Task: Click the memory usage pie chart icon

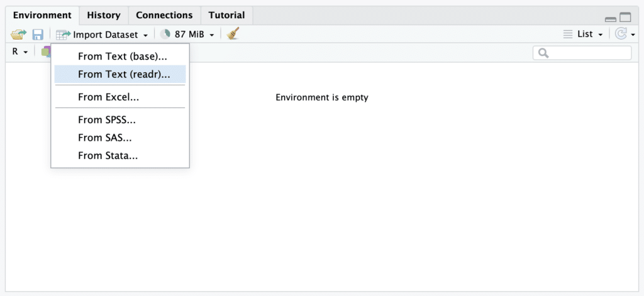Action: 165,35
